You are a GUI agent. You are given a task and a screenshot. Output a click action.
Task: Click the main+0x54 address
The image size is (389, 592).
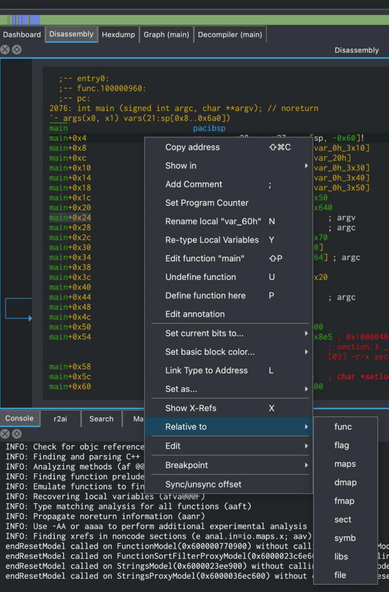pos(70,337)
